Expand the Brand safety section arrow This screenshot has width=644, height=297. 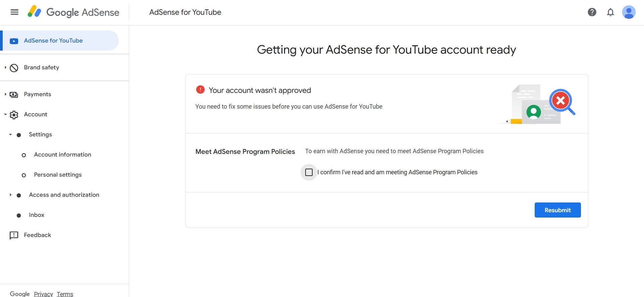5,67
